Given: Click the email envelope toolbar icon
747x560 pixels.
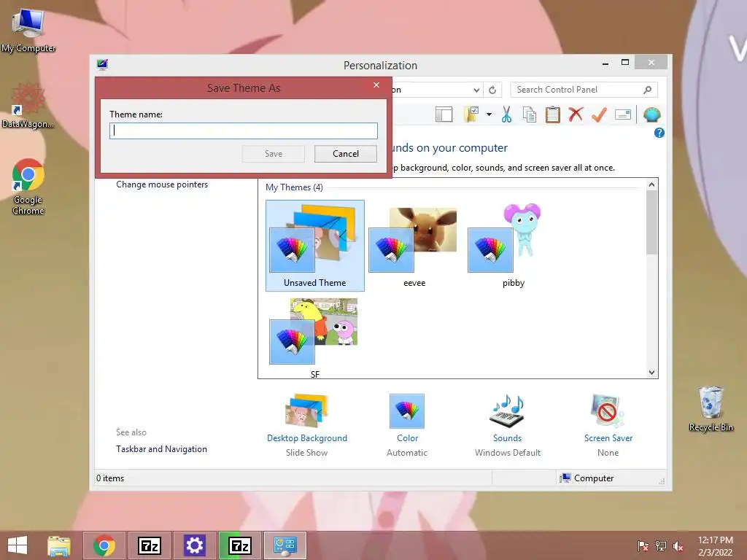Looking at the screenshot, I should point(623,114).
